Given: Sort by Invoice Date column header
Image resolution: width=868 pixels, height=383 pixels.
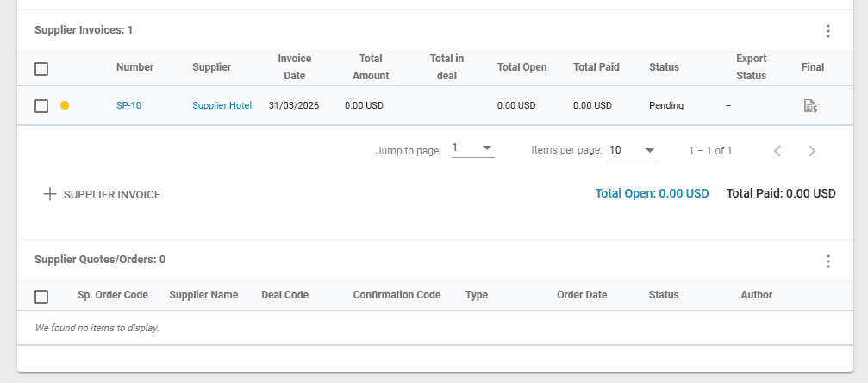Looking at the screenshot, I should pos(294,67).
